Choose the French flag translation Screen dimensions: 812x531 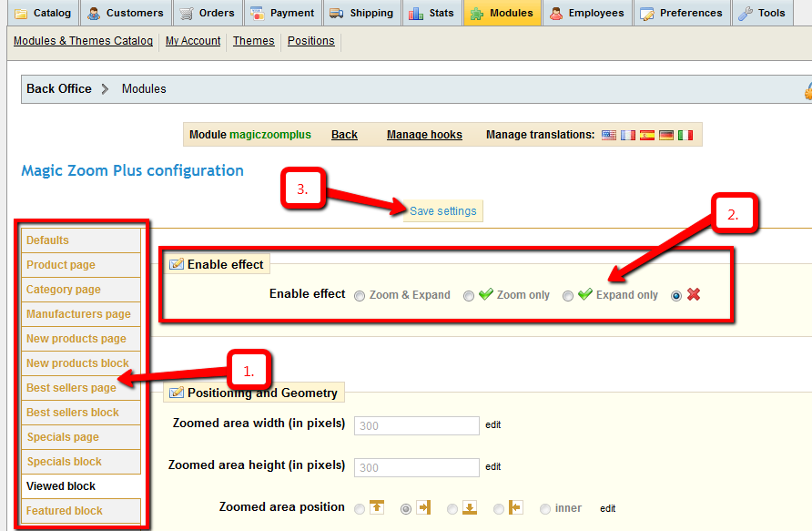(628, 135)
